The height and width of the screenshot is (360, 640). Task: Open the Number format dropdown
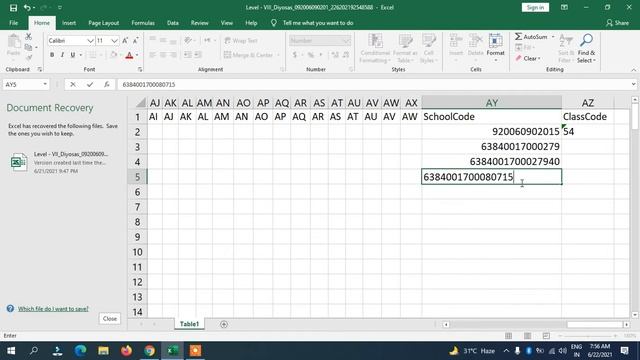click(x=346, y=40)
